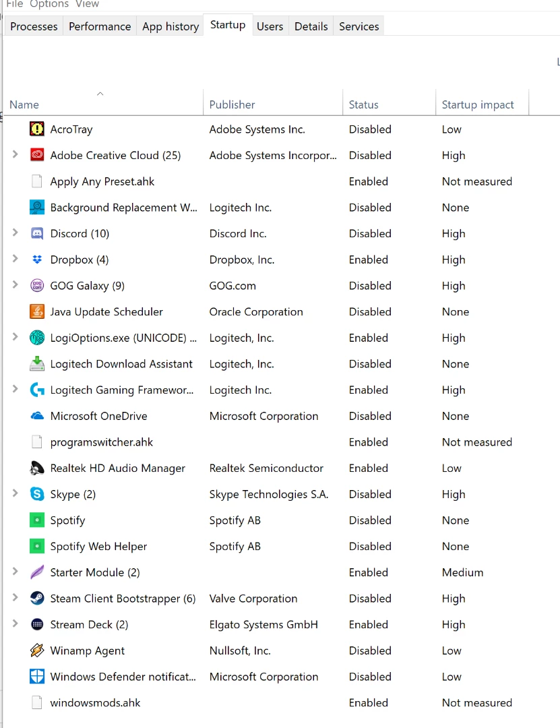Click Valve Corporation publisher cell
560x728 pixels.
253,599
